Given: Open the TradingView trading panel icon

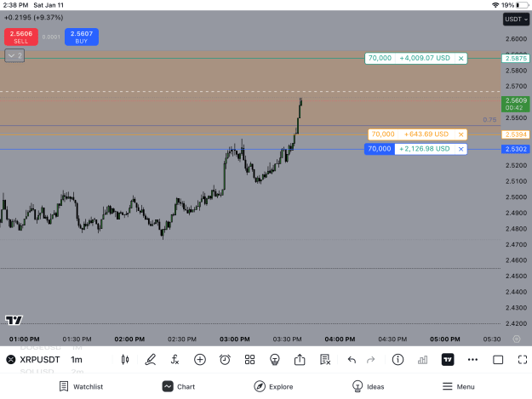Looking at the screenshot, I should [x=448, y=360].
